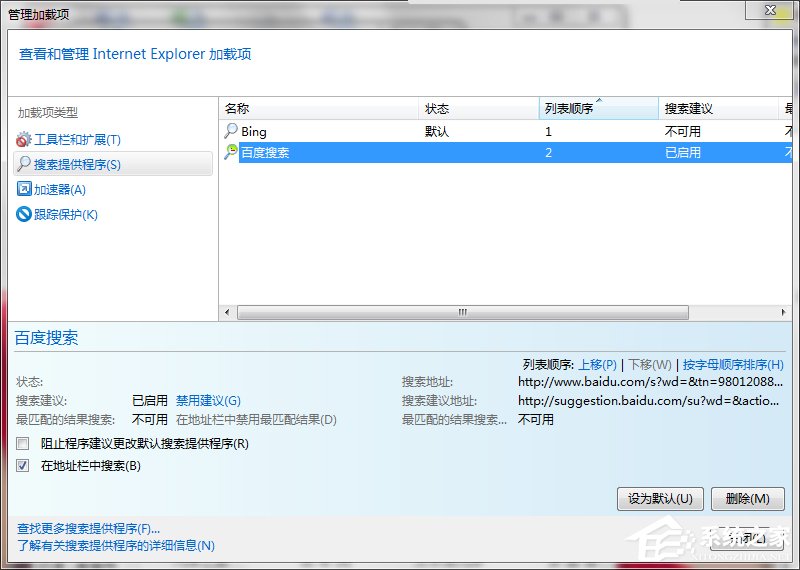Open 加速器(A) add-on type
Image resolution: width=800 pixels, height=570 pixels.
[x=60, y=189]
